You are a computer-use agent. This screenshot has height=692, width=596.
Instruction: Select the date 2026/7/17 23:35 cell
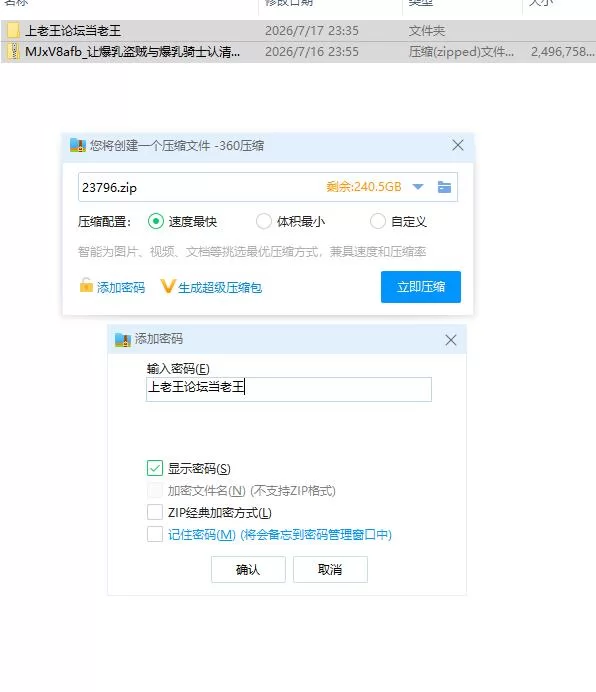point(312,31)
